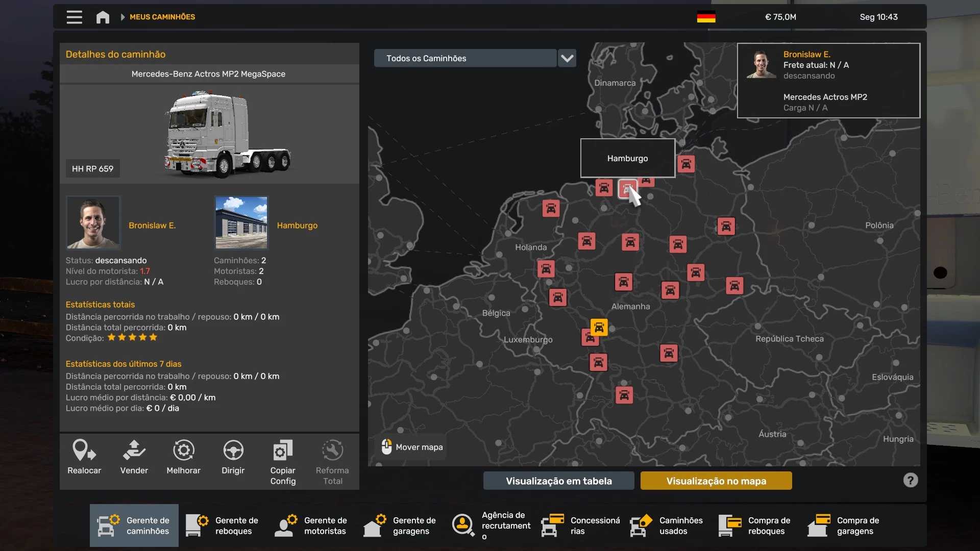Image resolution: width=980 pixels, height=551 pixels.
Task: Open the Gerente de reboques tab
Action: 223,525
